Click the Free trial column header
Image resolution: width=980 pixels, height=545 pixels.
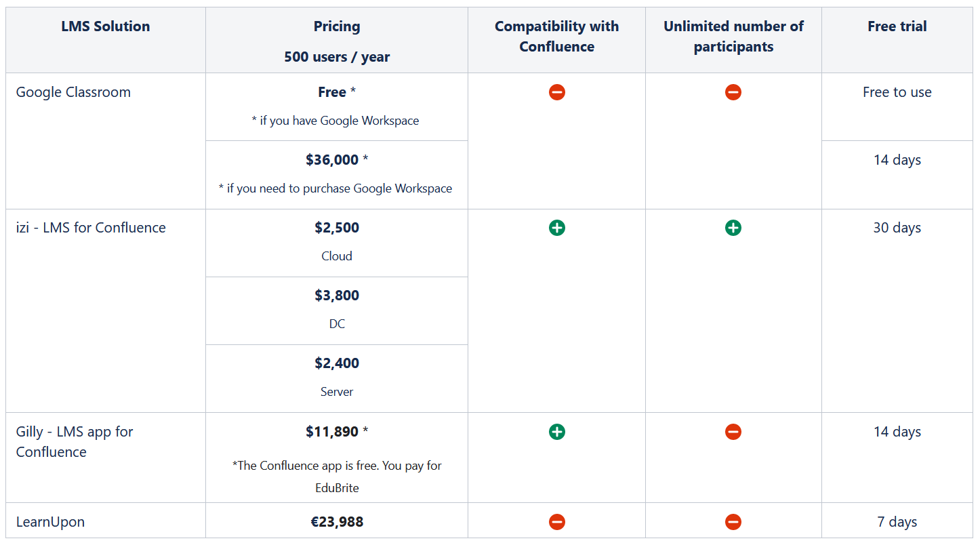(897, 26)
